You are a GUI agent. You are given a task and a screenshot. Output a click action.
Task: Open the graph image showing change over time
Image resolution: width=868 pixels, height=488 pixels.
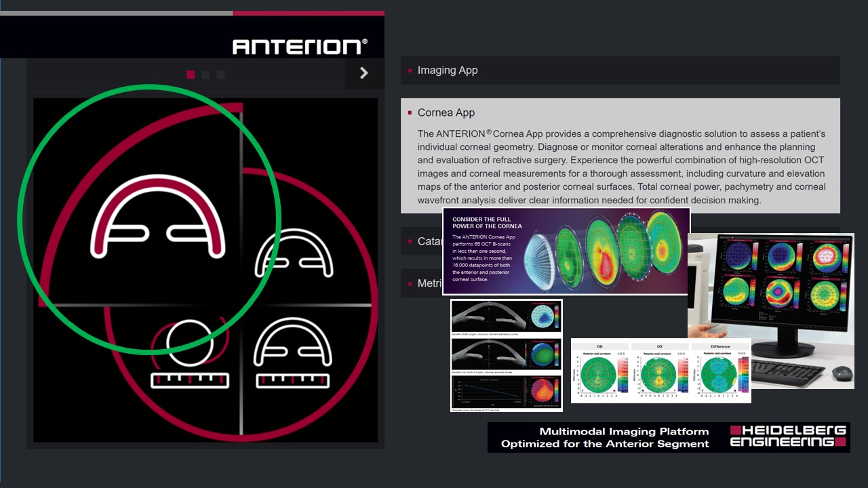507,393
